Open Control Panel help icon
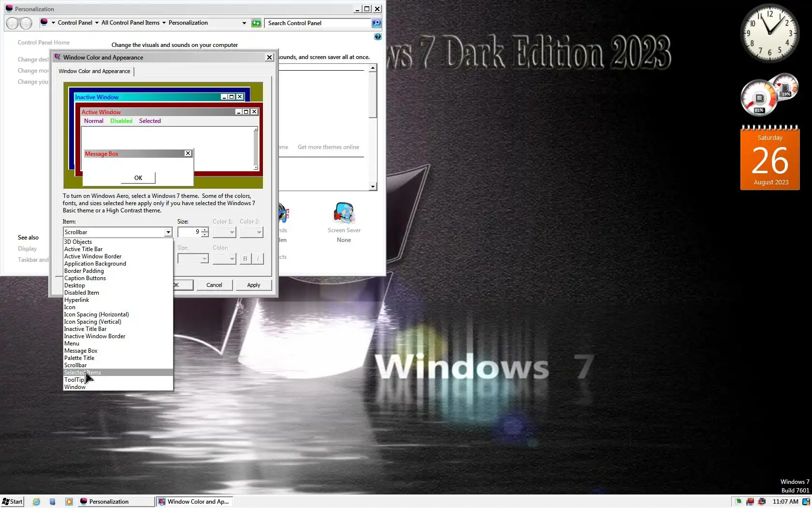Image resolution: width=812 pixels, height=508 pixels. click(378, 36)
